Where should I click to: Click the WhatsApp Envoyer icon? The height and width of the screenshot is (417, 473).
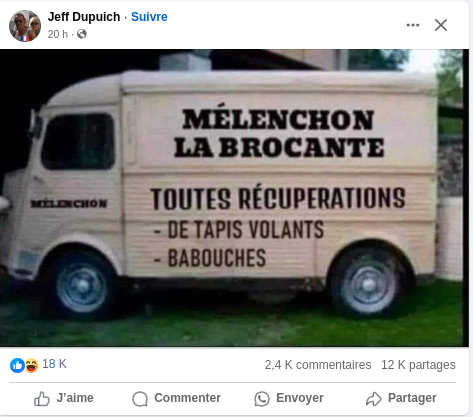click(262, 399)
